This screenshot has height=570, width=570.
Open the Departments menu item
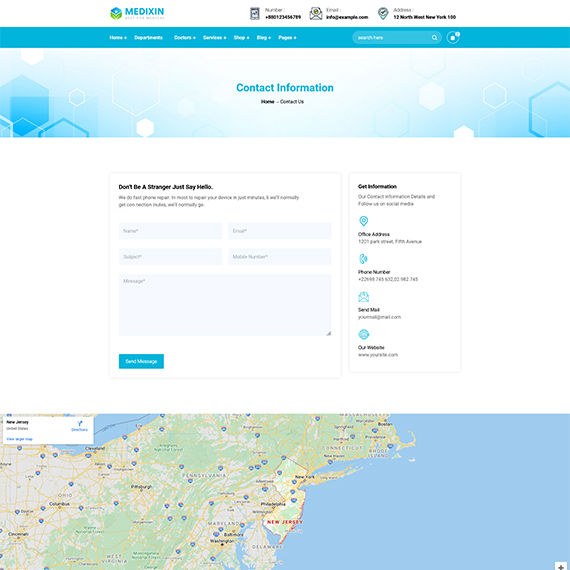click(x=148, y=37)
